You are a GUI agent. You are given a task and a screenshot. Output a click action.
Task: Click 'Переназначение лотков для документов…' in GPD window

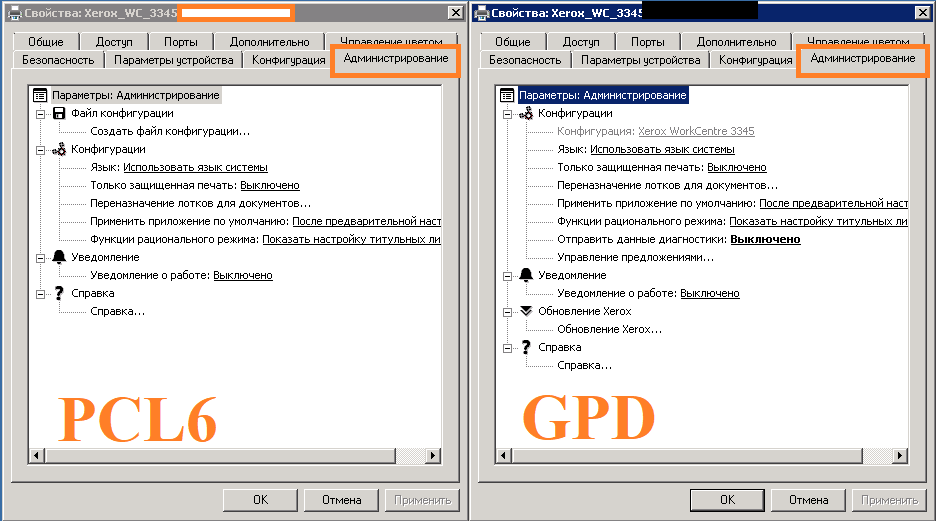[x=667, y=186]
